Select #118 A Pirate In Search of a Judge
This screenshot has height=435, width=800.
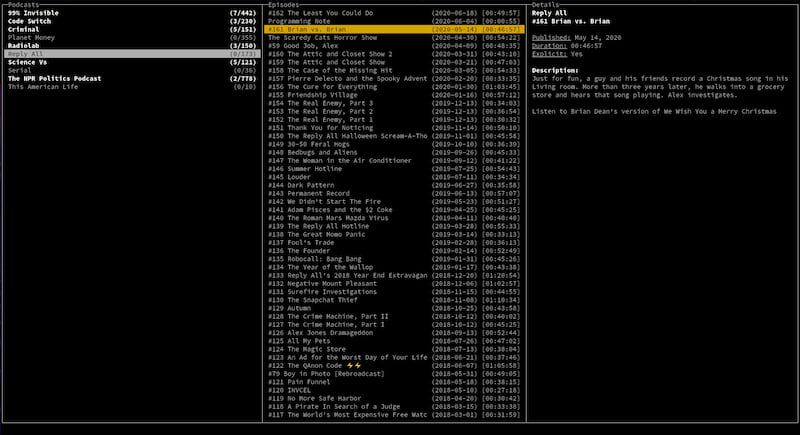point(394,406)
